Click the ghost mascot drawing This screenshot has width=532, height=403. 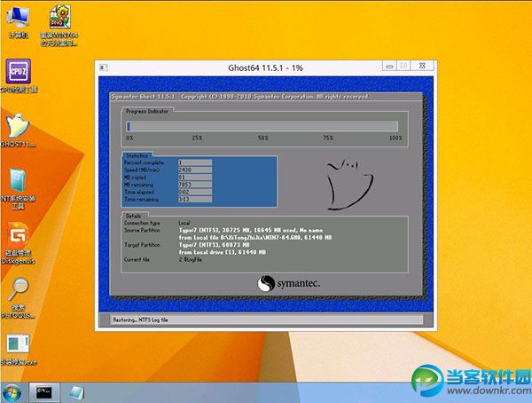click(349, 184)
